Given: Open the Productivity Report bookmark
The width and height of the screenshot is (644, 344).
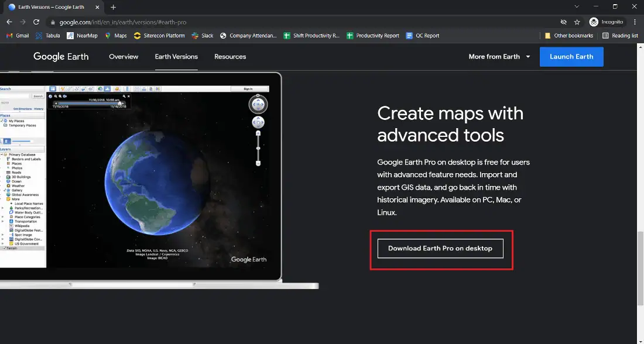Looking at the screenshot, I should [x=373, y=36].
